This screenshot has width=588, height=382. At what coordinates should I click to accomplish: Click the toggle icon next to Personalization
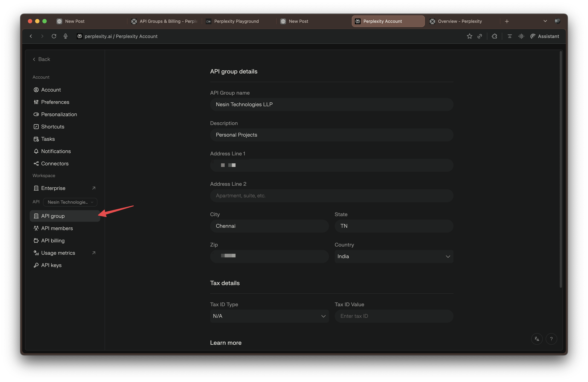tap(36, 114)
